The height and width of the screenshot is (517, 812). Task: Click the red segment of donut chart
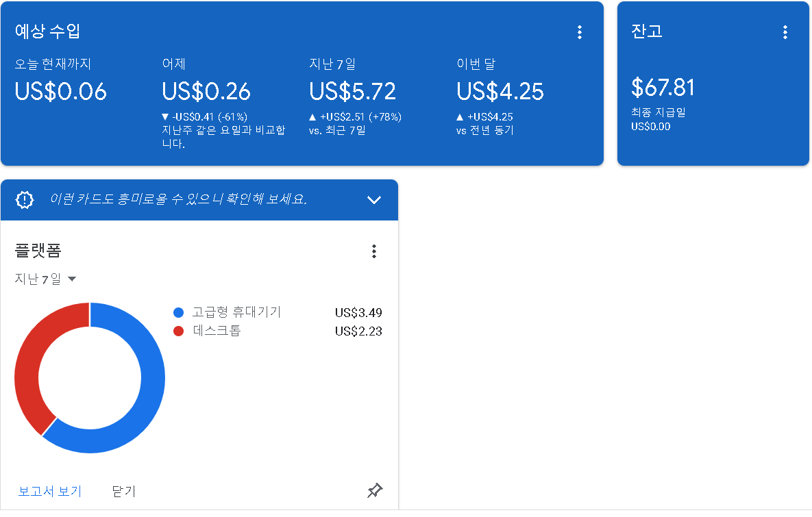pos(31,357)
